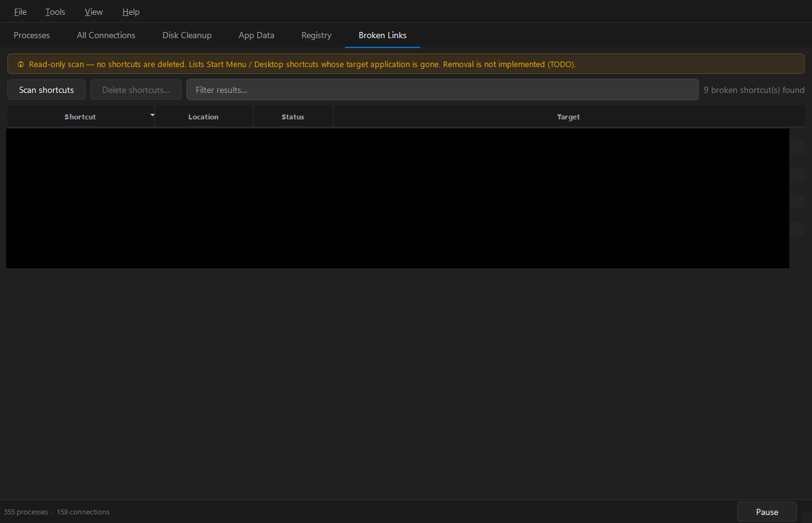This screenshot has height=523, width=812.
Task: Select the Broken Links tab
Action: [383, 35]
